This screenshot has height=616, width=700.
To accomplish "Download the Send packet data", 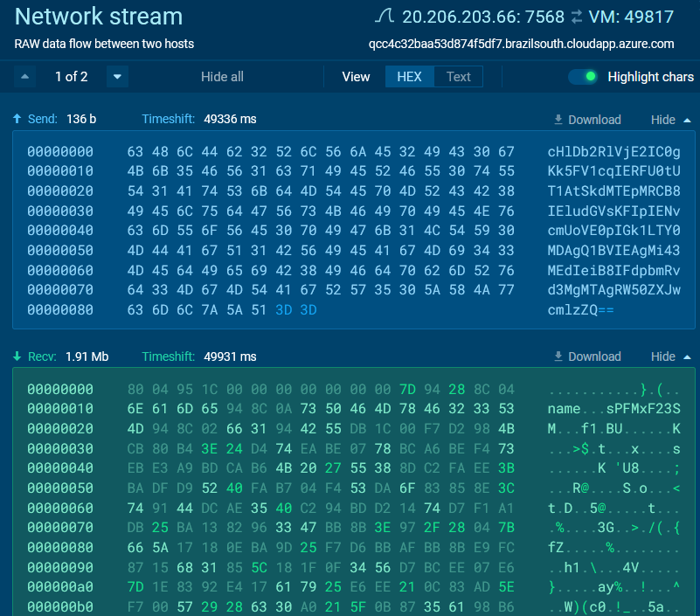I will [587, 120].
